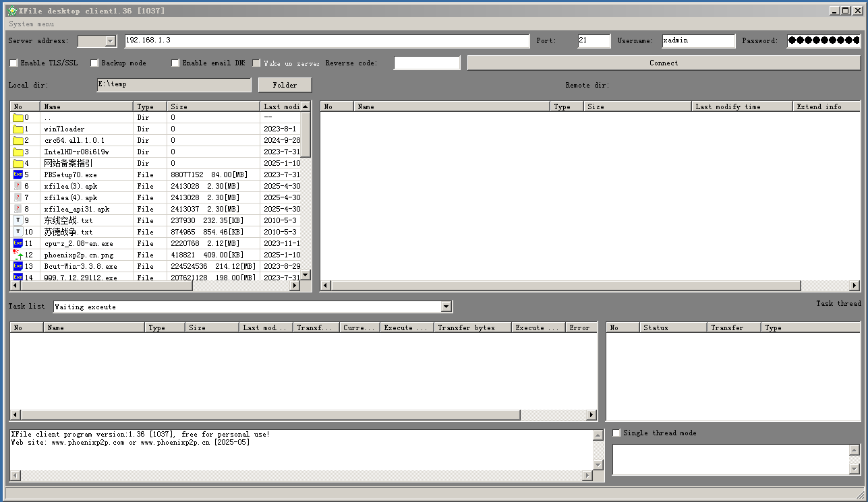Select the cpu-z_2.08-en.exe file icon
868x502 pixels.
tap(18, 244)
